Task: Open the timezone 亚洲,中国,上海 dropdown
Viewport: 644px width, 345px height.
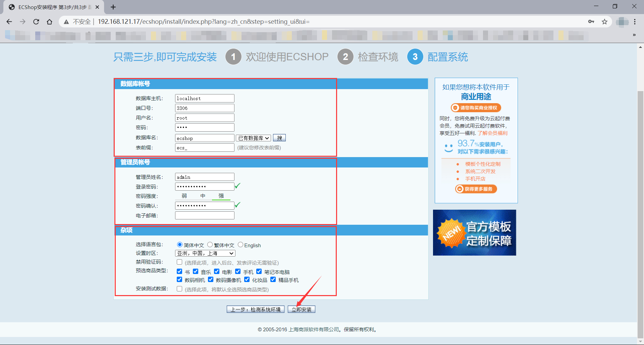Action: (205, 253)
